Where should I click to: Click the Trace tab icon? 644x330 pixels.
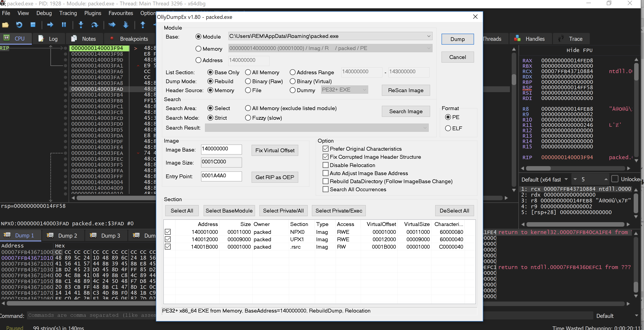coord(561,39)
